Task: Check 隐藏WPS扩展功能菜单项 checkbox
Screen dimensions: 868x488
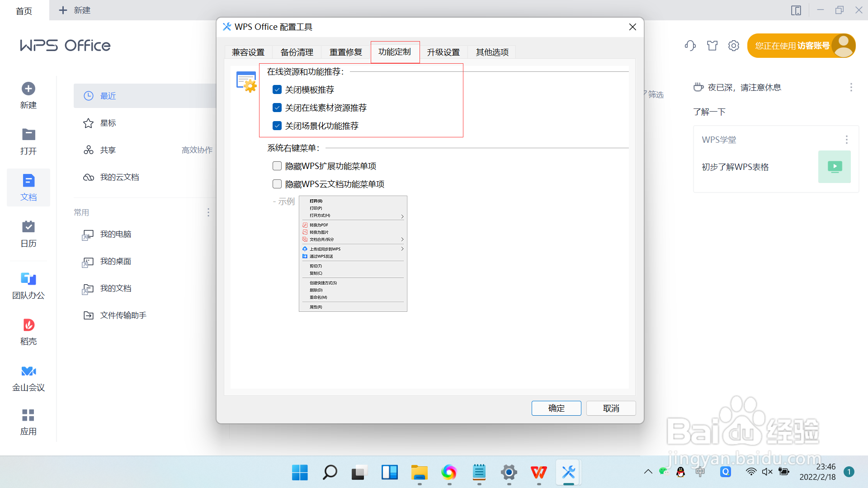Action: coord(277,166)
